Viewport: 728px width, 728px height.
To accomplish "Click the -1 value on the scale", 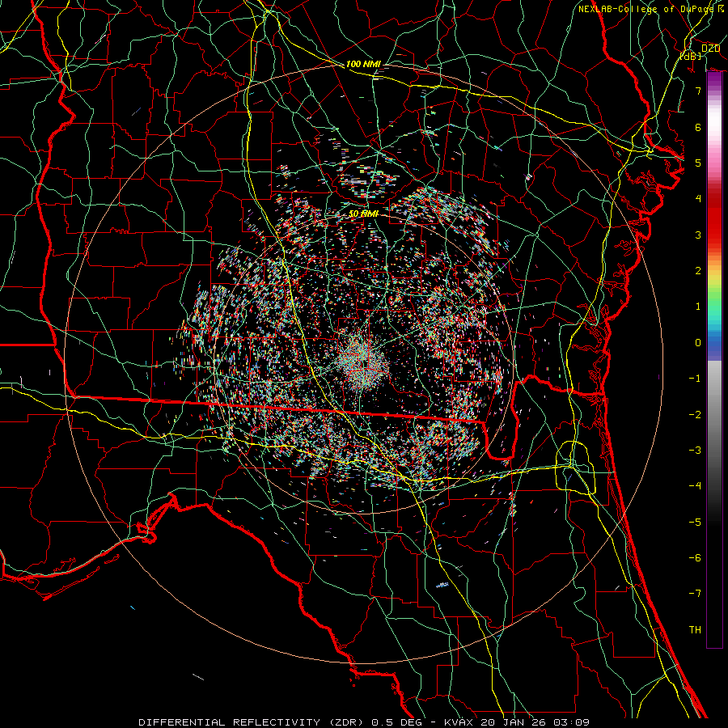I will pos(695,379).
